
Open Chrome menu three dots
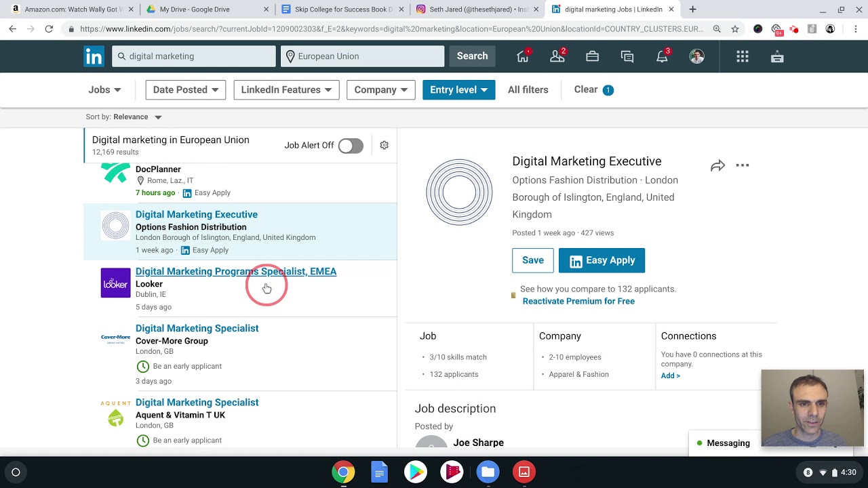856,29
